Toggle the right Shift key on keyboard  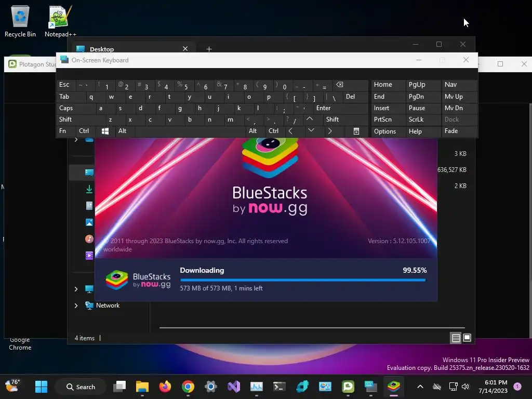[x=345, y=119]
